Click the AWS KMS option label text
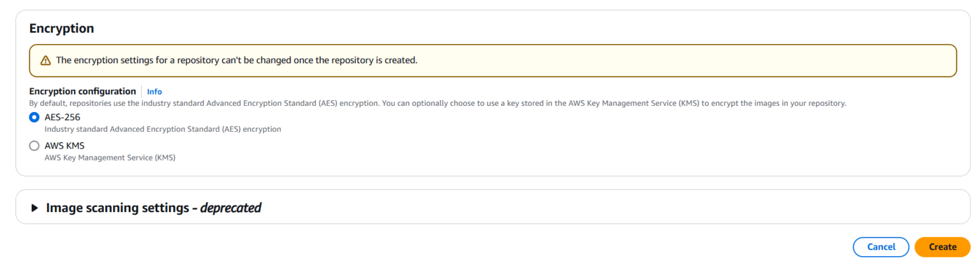This screenshot has width=980, height=265. [64, 146]
